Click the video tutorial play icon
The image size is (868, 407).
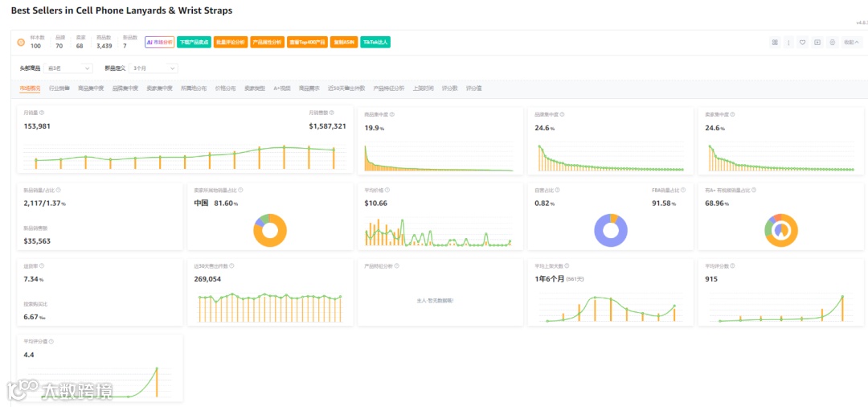pos(817,42)
